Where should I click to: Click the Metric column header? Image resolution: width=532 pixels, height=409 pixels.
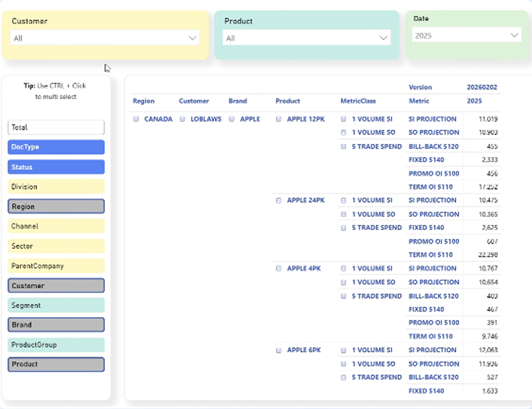coord(419,101)
